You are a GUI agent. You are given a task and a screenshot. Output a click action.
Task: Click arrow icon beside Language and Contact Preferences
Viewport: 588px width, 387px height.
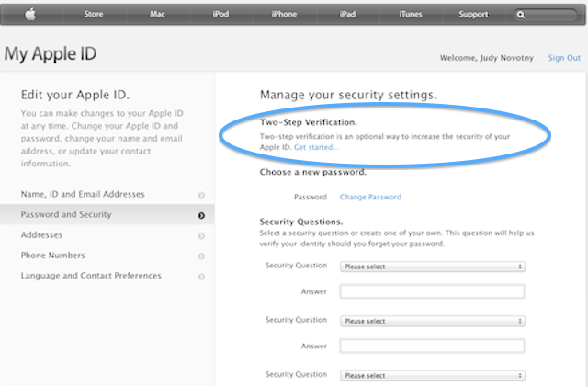click(201, 277)
